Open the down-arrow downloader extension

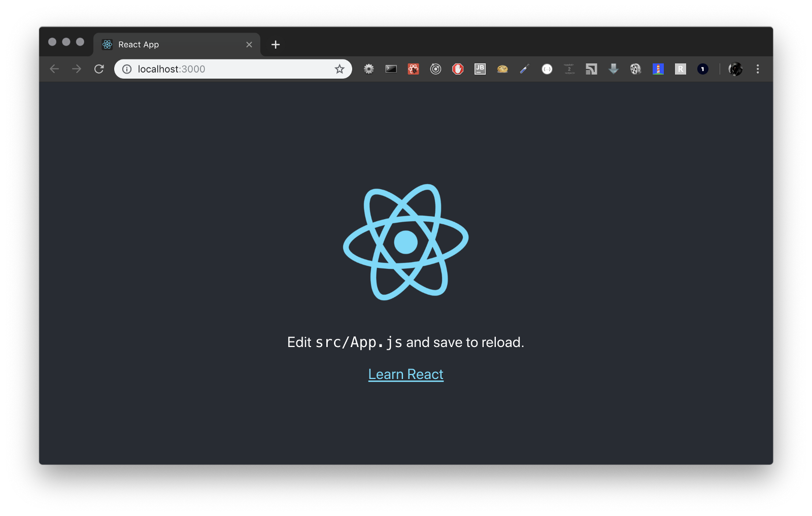pyautogui.click(x=614, y=69)
